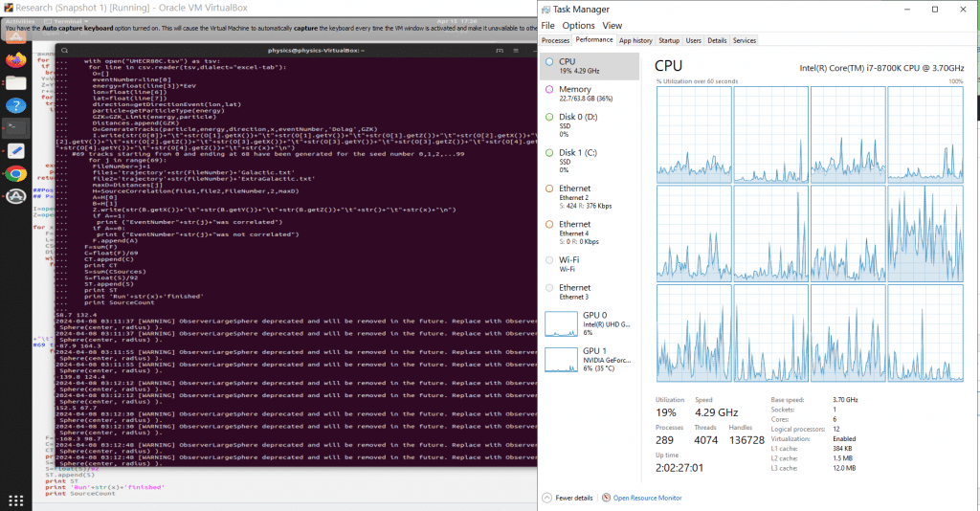Click Activities in the Ubuntu top bar
This screenshot has width=980, height=511.
(x=20, y=21)
